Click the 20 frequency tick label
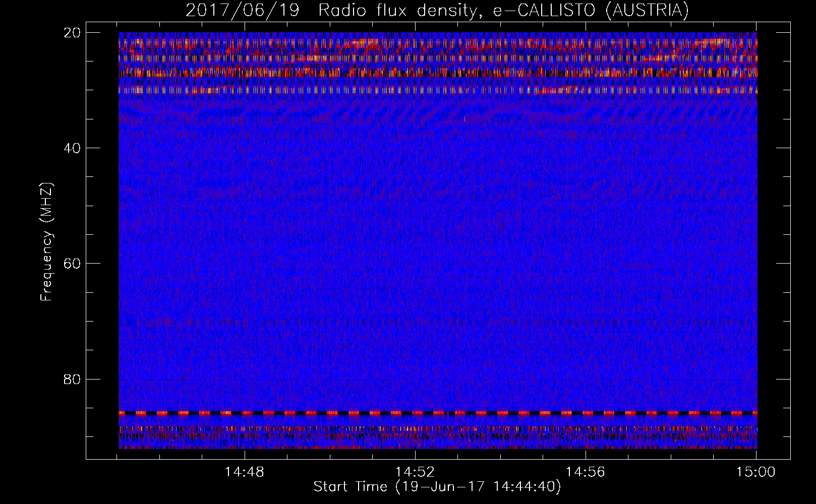The width and height of the screenshot is (816, 504). click(x=72, y=33)
